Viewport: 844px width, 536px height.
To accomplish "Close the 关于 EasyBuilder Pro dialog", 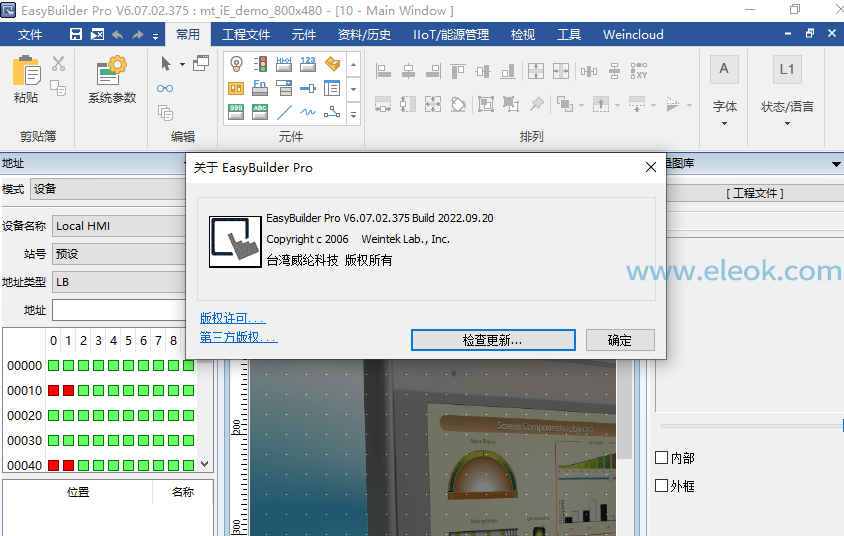I will 651,167.
